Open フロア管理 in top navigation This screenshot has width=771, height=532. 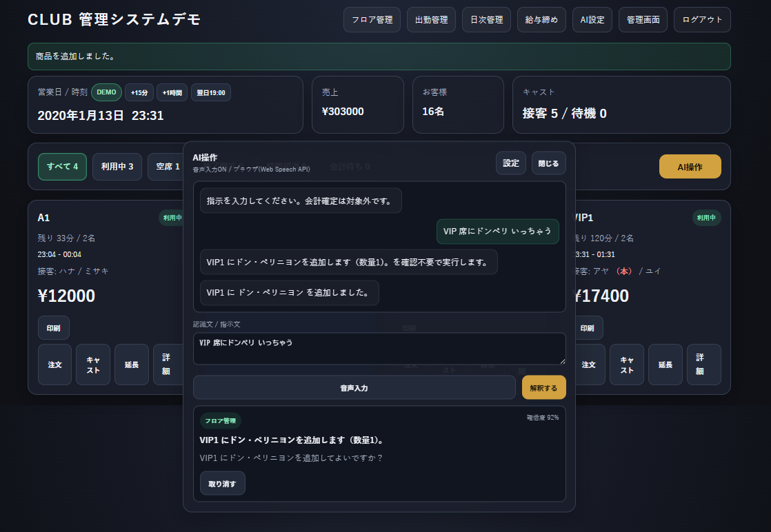tap(372, 20)
